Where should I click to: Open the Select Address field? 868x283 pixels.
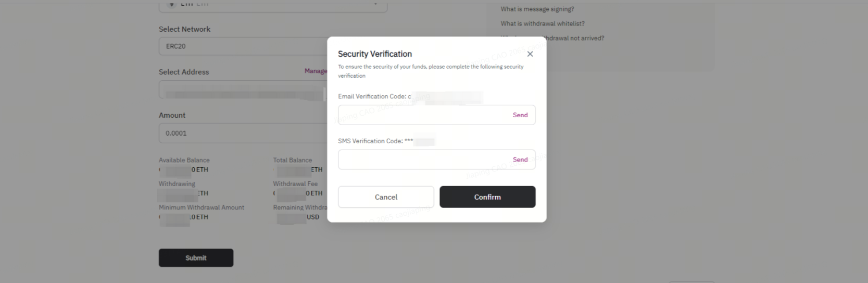[x=243, y=90]
